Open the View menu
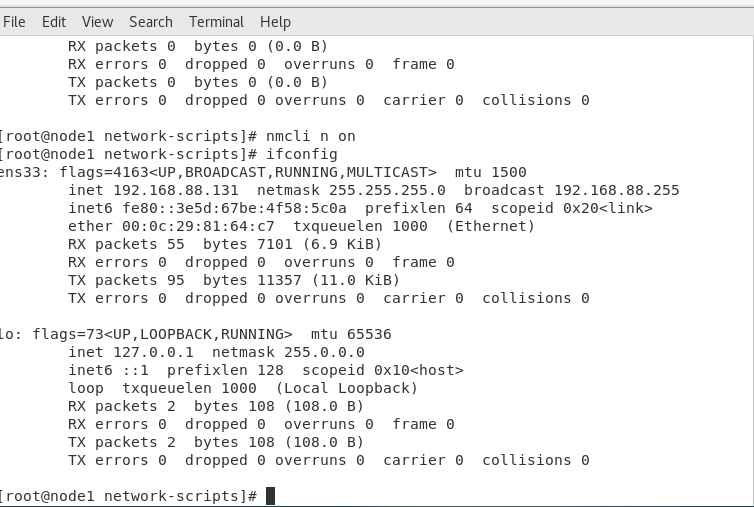Screen dimensions: 754x507 click(x=97, y=22)
